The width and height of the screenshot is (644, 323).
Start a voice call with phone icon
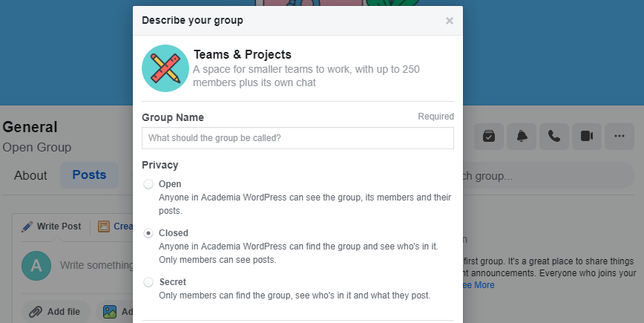tap(554, 137)
